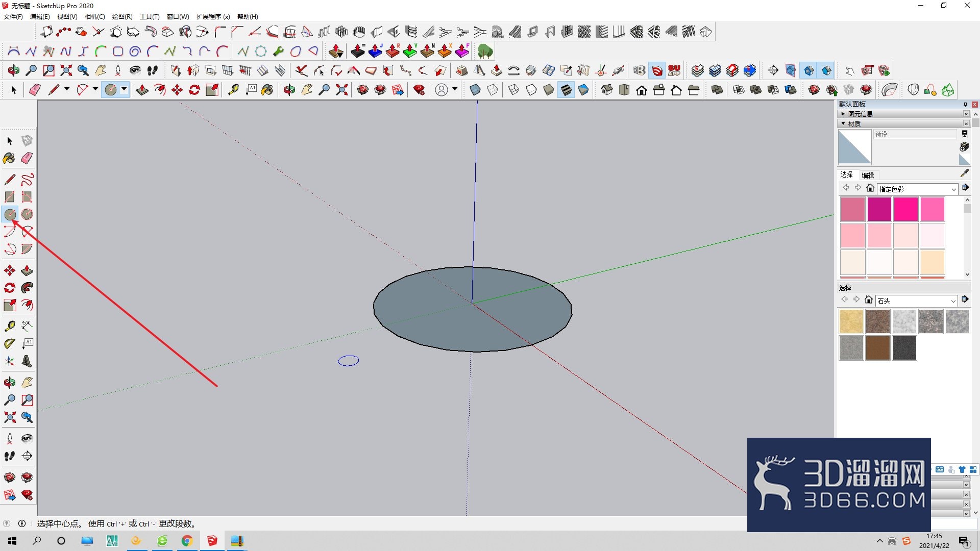Select the Scale tool in top toolbar
Screen dimensions: 980x551
coord(212,90)
